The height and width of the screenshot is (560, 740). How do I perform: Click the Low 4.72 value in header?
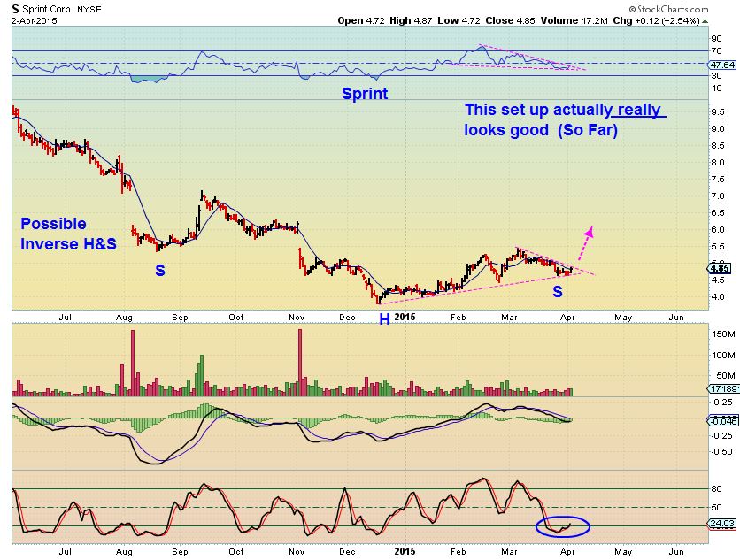459,20
